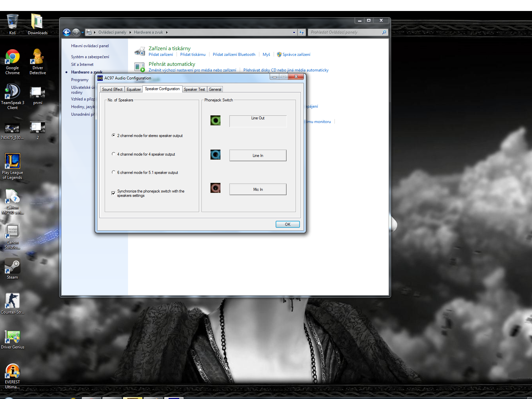Switch to the Speaker Test tab
Screen dimensions: 532x399
(x=195, y=89)
